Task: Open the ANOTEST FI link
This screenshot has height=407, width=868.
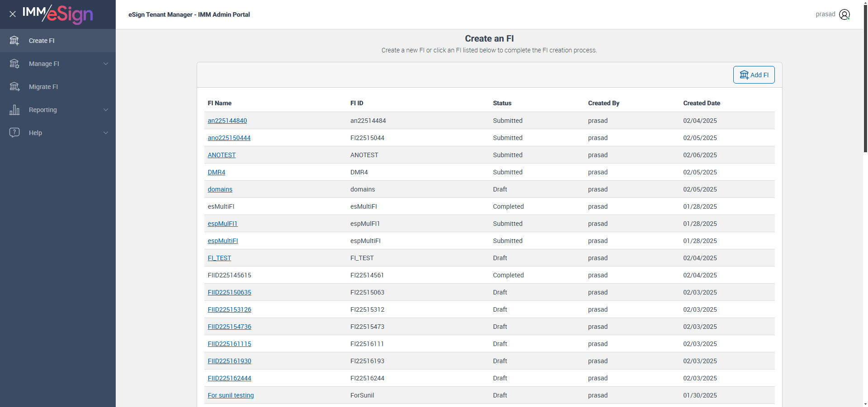Action: (x=222, y=155)
